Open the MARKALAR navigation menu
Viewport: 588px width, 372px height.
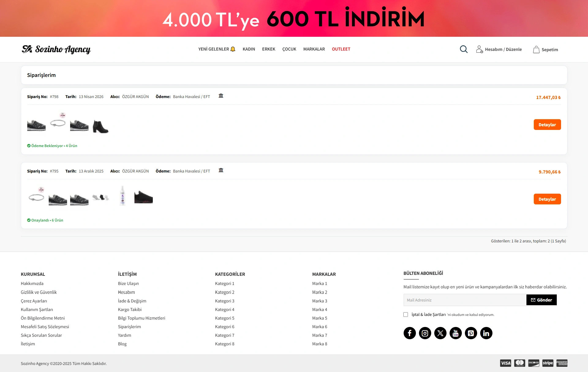tap(314, 49)
